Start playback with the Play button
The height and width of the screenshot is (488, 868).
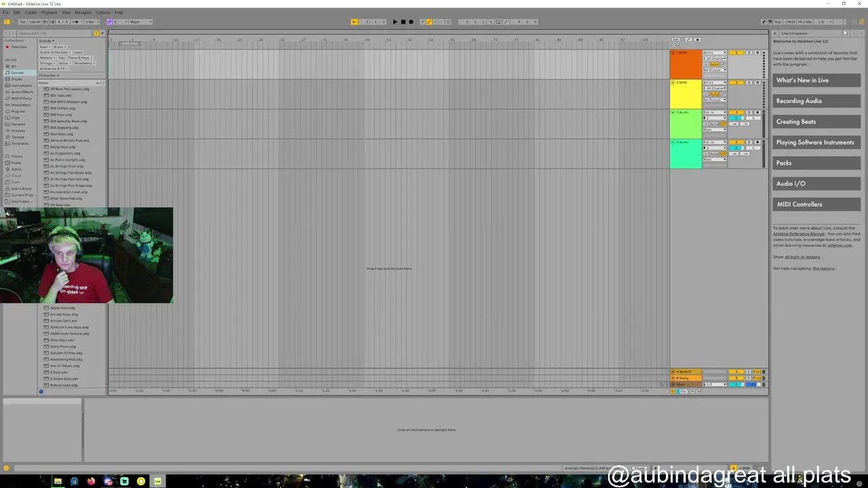[x=395, y=22]
